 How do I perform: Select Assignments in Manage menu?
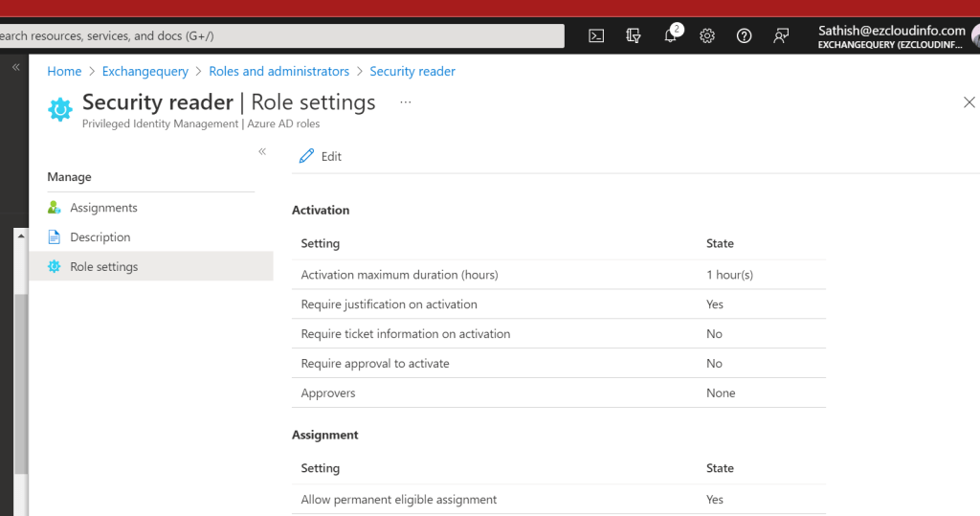point(103,208)
